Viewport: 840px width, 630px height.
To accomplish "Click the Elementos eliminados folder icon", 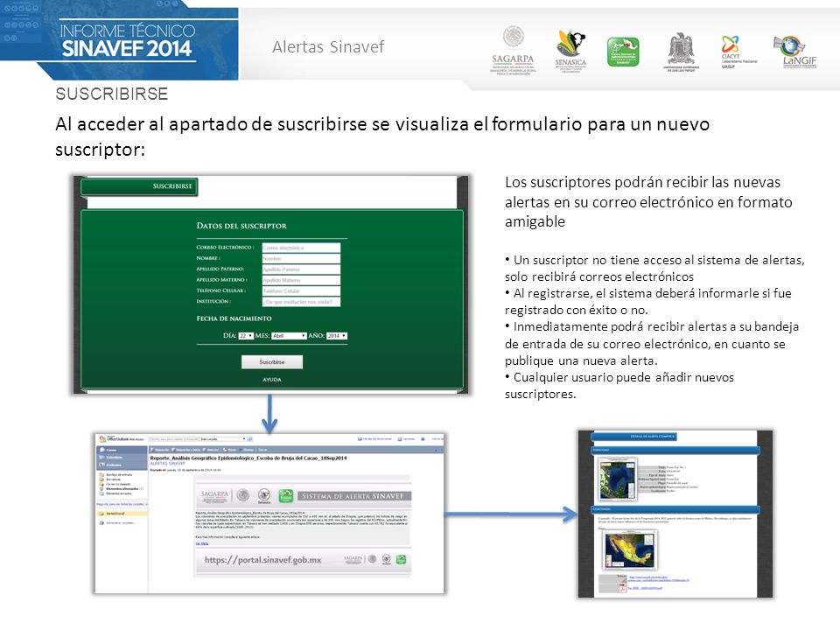I will coord(101,488).
